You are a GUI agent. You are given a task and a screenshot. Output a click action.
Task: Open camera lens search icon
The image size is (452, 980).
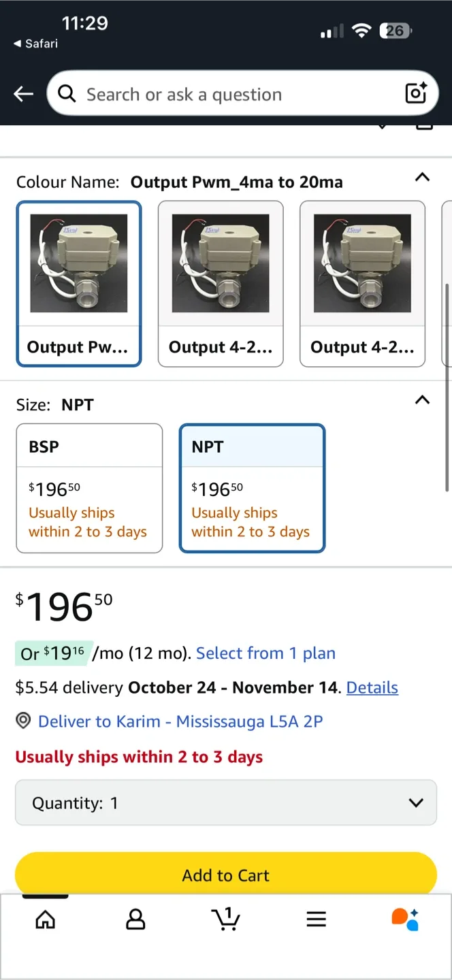(415, 93)
